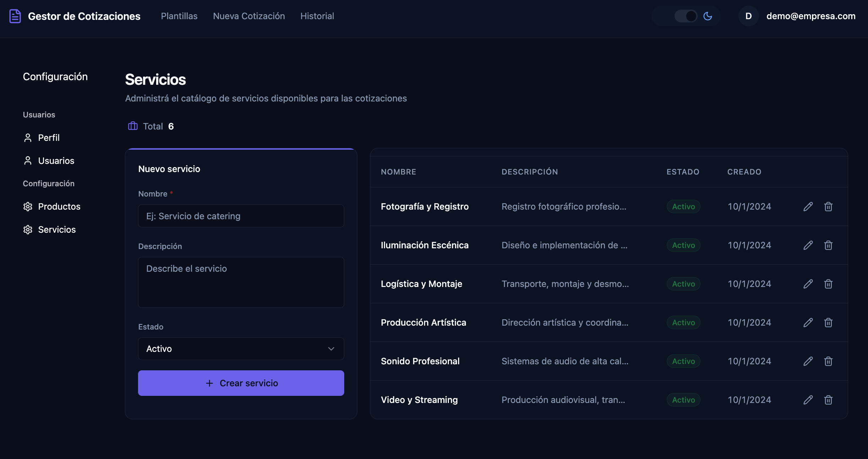868x459 pixels.
Task: Focus the Nombre input field
Action: (x=241, y=216)
